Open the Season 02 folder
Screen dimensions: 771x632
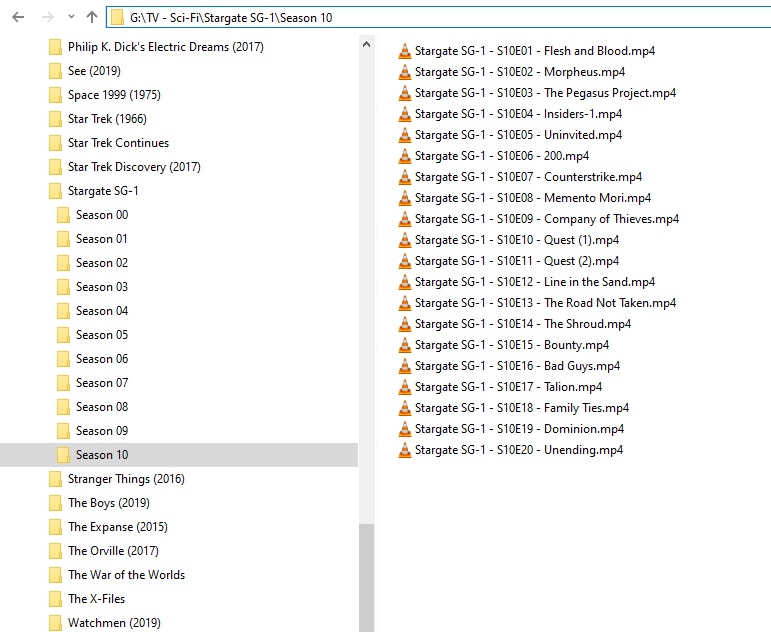click(x=92, y=263)
